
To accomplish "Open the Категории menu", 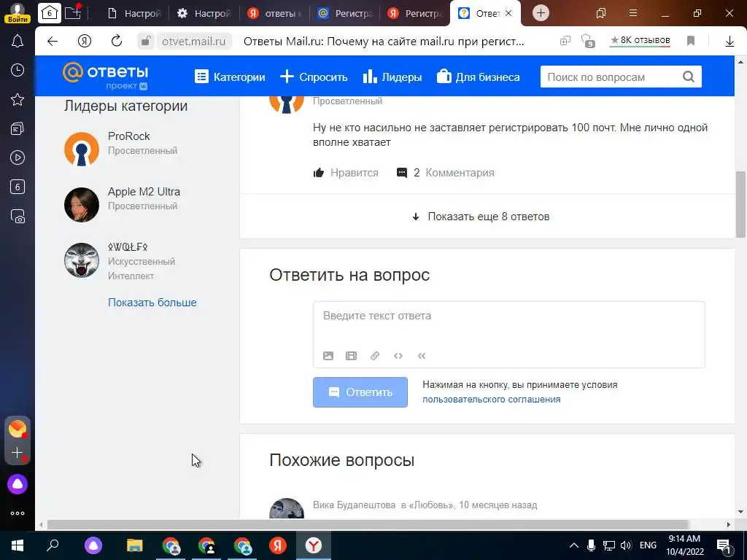I will coord(230,77).
